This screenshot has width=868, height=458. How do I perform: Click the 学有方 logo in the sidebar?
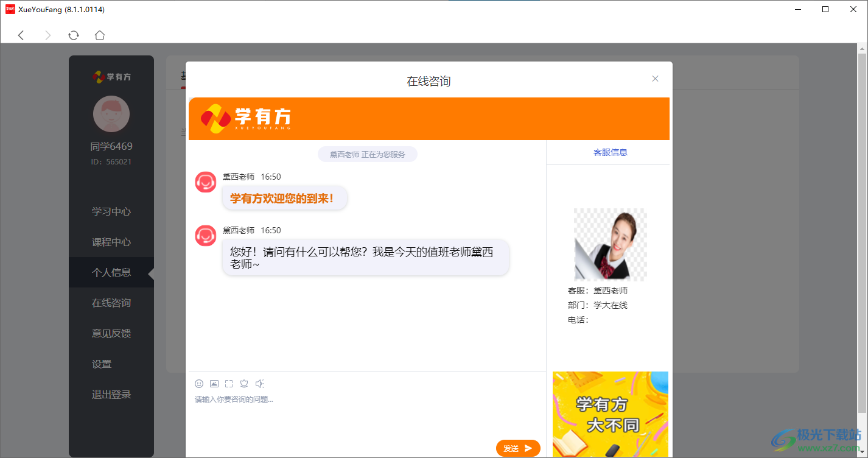click(111, 77)
